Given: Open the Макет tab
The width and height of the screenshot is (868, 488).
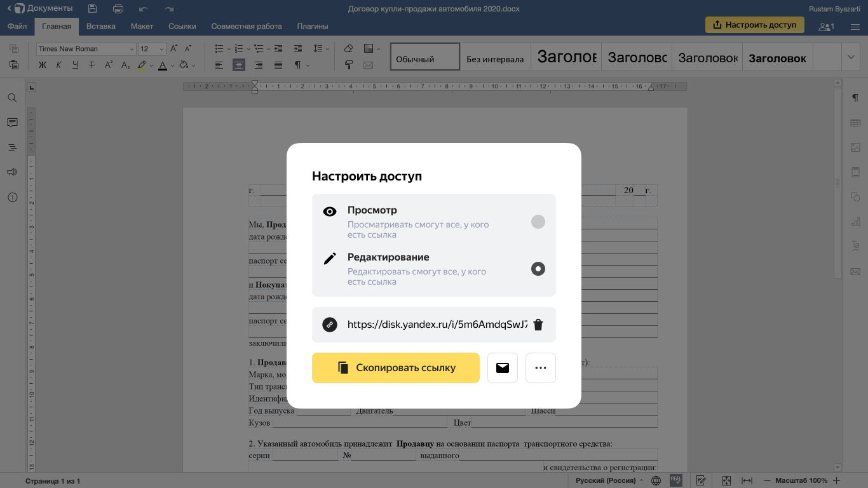Looking at the screenshot, I should pyautogui.click(x=142, y=26).
